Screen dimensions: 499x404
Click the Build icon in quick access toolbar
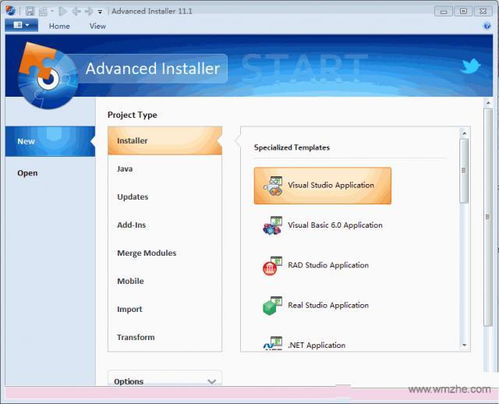[x=43, y=12]
